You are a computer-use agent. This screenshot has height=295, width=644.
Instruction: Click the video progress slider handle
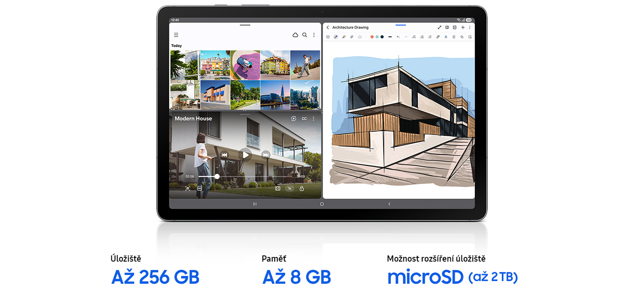pyautogui.click(x=217, y=177)
